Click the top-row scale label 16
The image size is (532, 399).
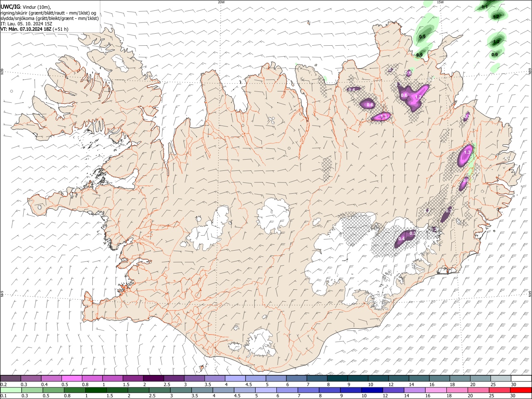coord(432,384)
